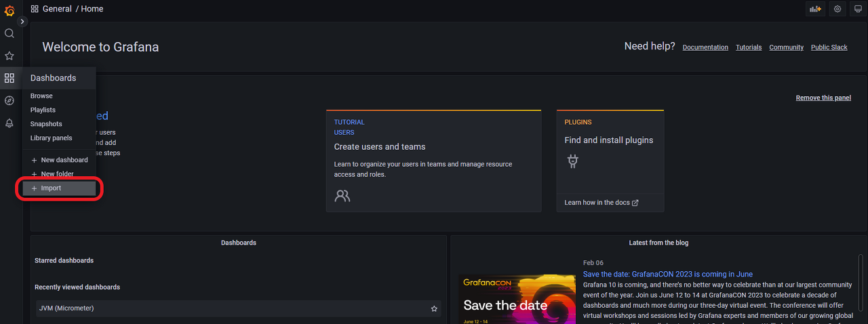Screen dimensions: 868x324
Task: Click the Add panel chart icon
Action: coord(814,9)
